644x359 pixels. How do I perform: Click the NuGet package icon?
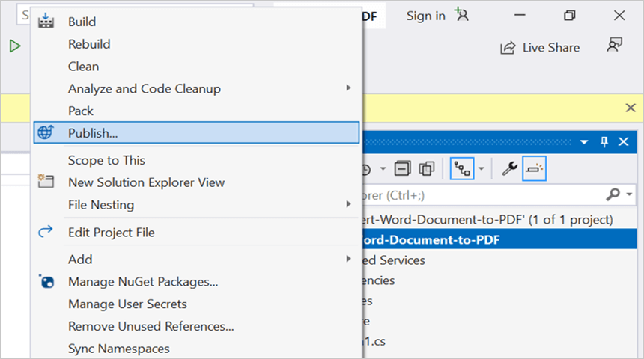tap(46, 281)
